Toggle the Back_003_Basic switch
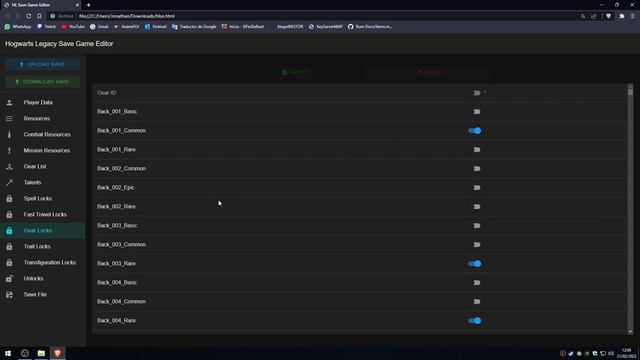 pos(476,226)
